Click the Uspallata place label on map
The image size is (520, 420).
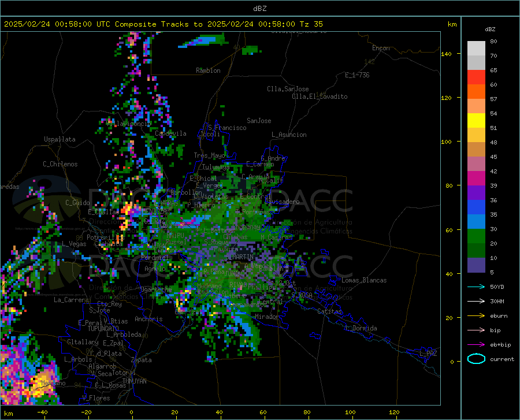click(60, 139)
